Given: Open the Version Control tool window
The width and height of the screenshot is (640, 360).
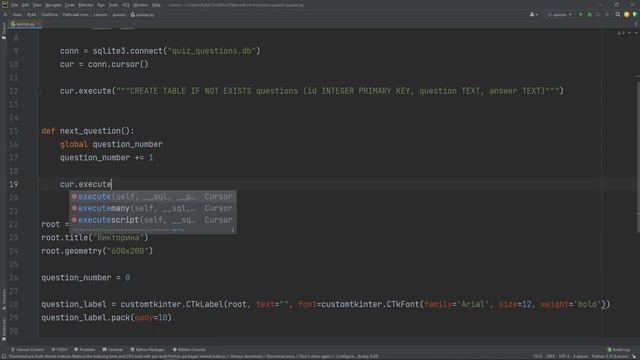Looking at the screenshot, I should (27, 350).
